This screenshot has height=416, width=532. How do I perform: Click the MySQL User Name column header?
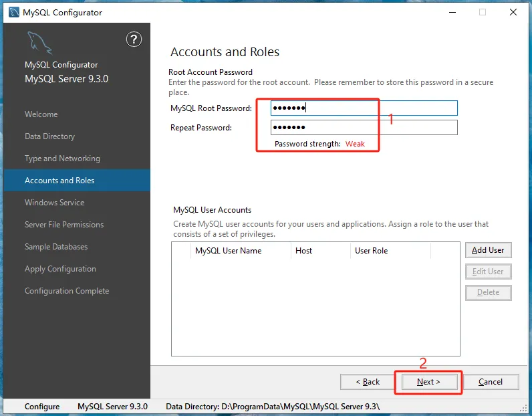click(241, 251)
